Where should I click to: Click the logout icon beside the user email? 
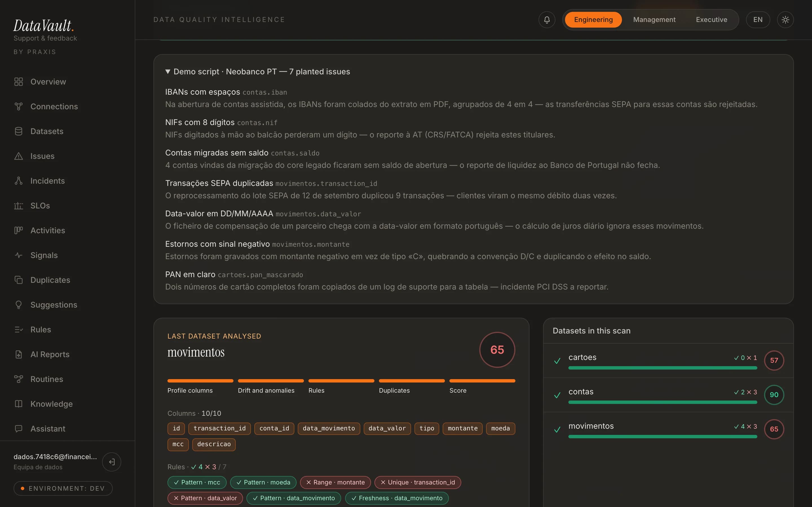[x=112, y=462]
